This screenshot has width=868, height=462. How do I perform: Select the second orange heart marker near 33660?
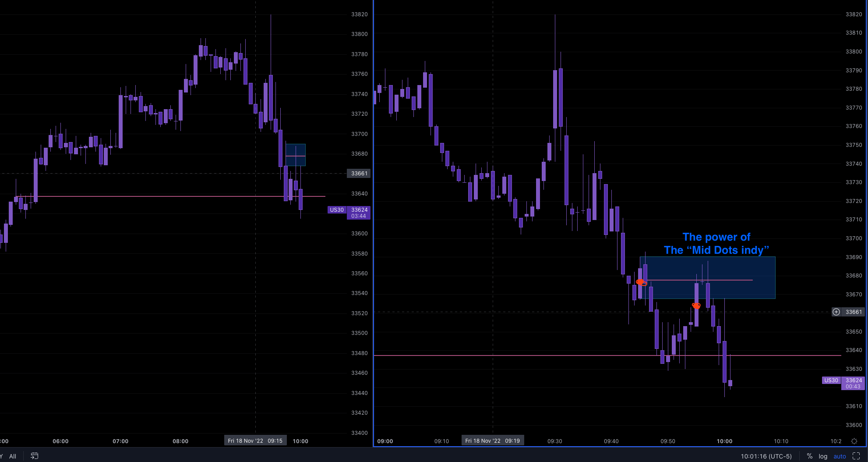(696, 306)
